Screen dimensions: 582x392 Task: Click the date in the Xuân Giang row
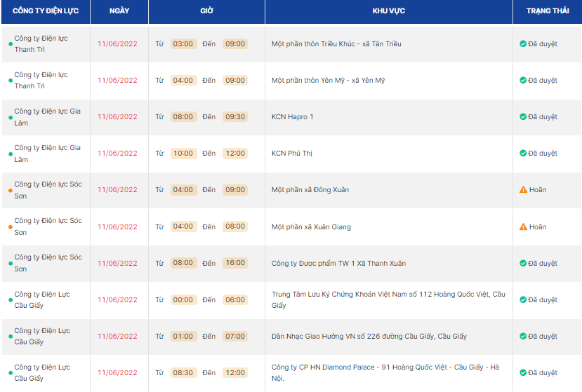tap(117, 227)
